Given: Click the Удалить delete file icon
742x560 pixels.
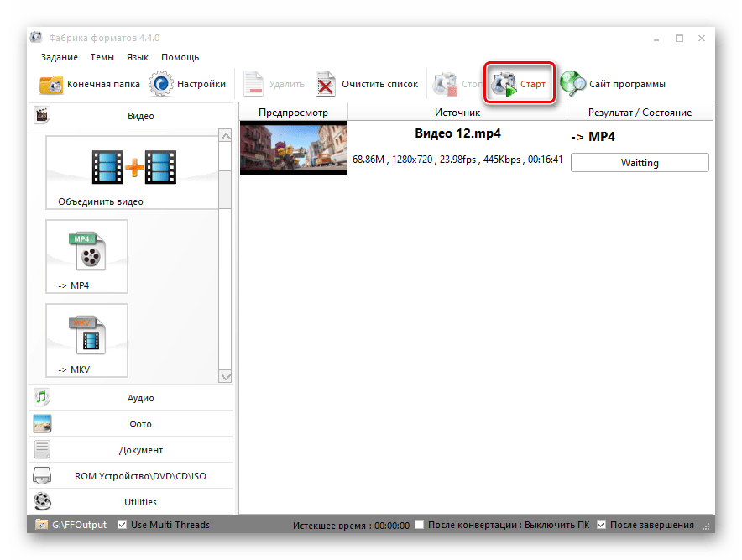Looking at the screenshot, I should click(x=253, y=84).
